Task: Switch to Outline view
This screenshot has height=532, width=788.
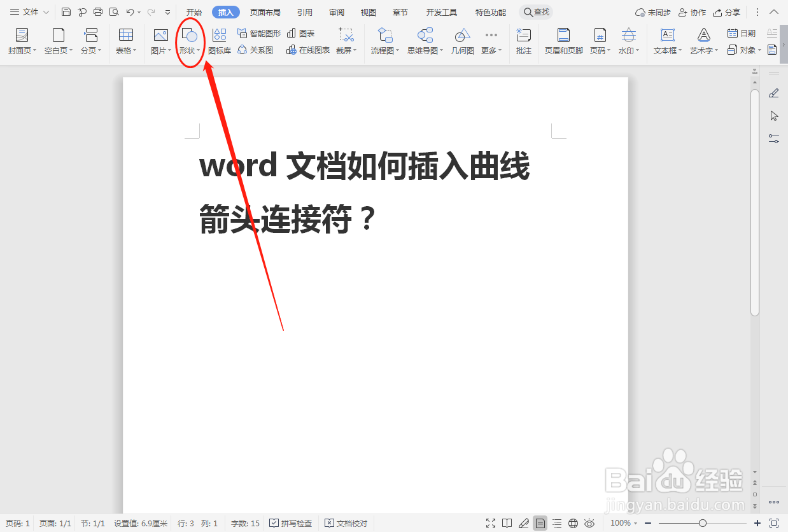Action: click(x=557, y=523)
